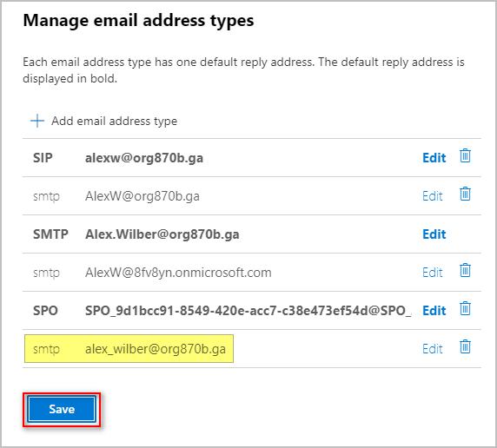
Task: Delete the smtp AlexW@org870b.ga address
Action: coord(465,194)
